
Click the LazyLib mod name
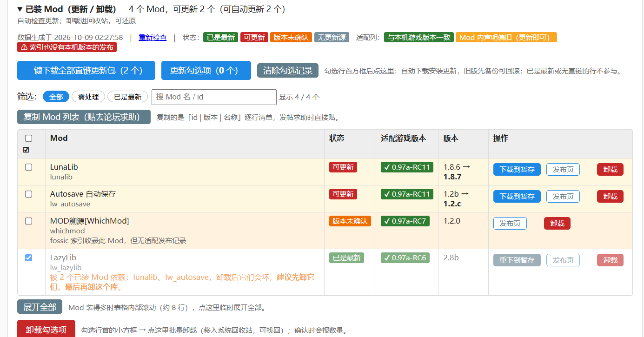(63, 258)
